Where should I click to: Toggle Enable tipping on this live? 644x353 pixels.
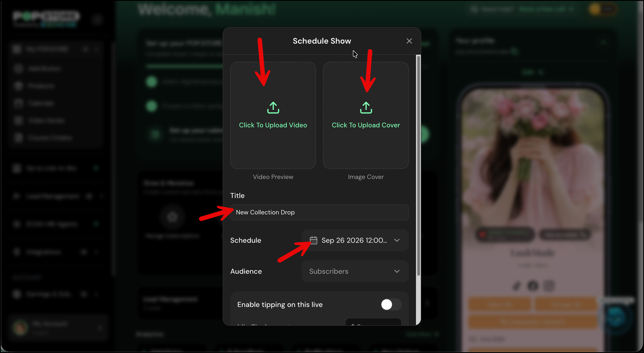tap(391, 304)
